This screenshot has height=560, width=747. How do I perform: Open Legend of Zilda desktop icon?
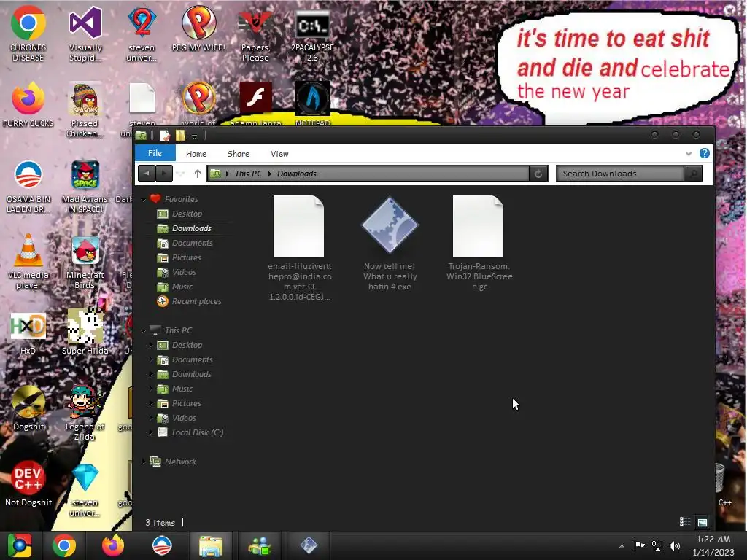[x=85, y=413]
